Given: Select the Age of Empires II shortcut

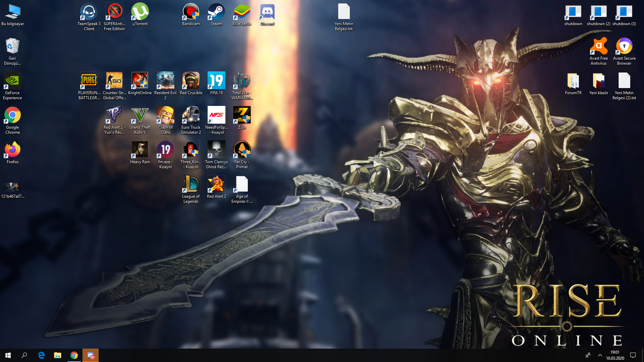Looking at the screenshot, I should (x=242, y=189).
